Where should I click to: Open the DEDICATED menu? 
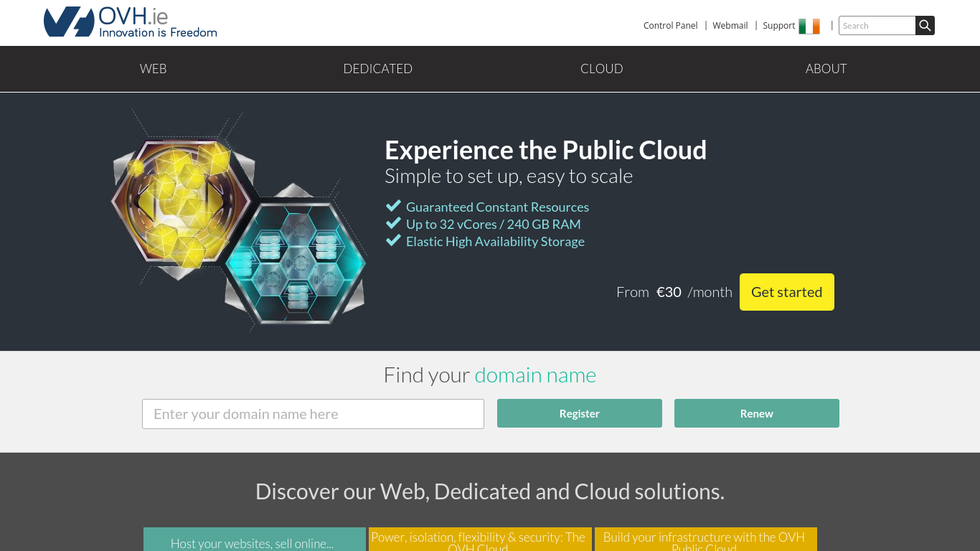click(377, 68)
